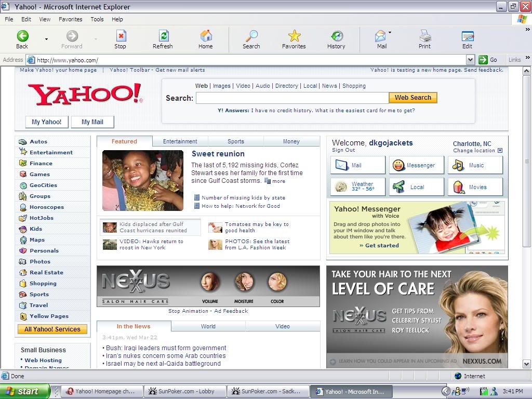The image size is (532, 399).
Task: Open the Yahoo Mail envelope tile
Action: pyautogui.click(x=358, y=165)
